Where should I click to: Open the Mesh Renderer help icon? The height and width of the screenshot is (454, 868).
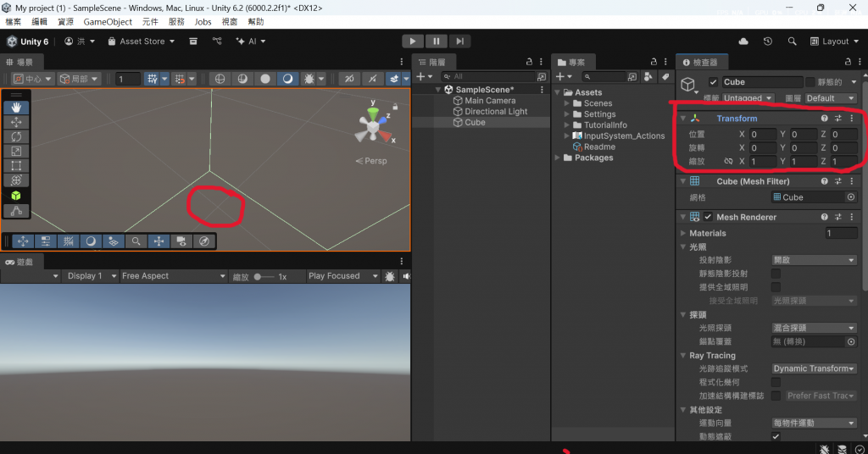click(x=824, y=218)
